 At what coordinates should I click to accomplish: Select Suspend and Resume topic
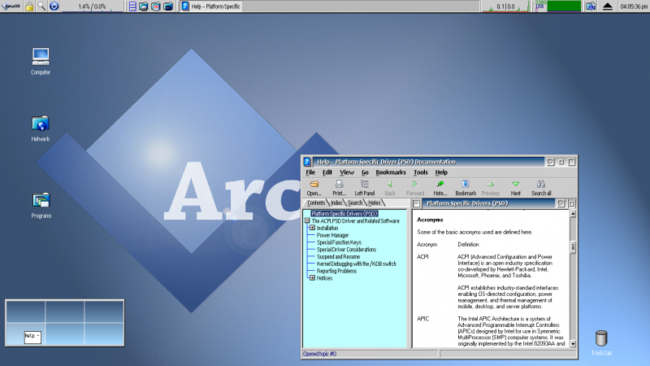click(x=338, y=257)
